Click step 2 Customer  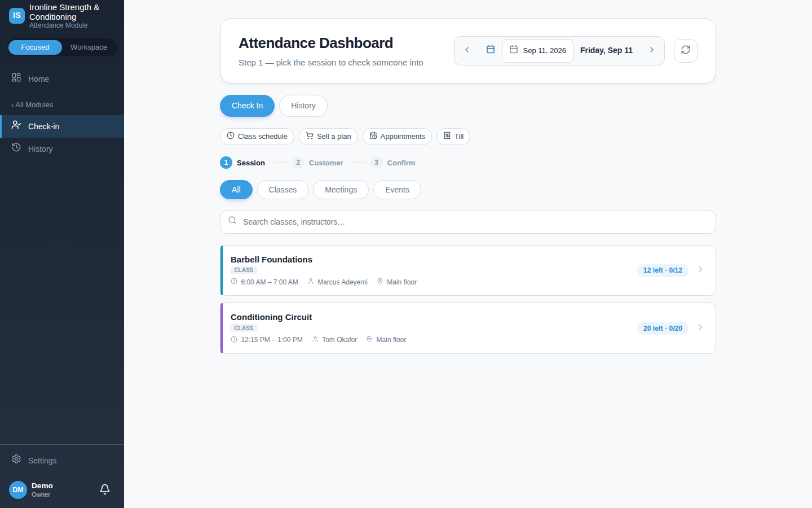[x=317, y=163]
